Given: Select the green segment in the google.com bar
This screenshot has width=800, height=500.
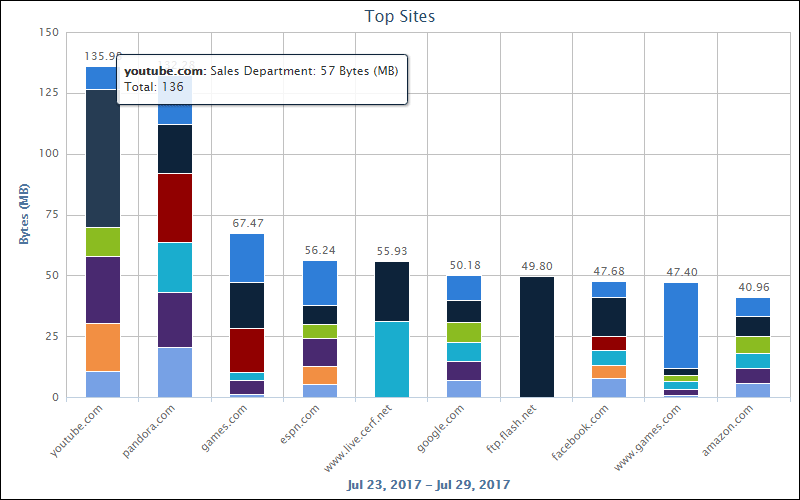Looking at the screenshot, I should (x=464, y=332).
